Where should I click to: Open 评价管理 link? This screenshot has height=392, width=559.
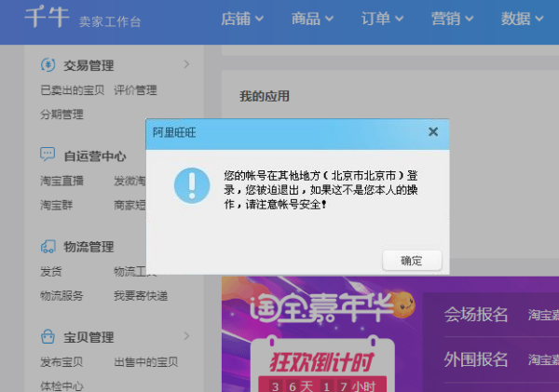[x=135, y=90]
